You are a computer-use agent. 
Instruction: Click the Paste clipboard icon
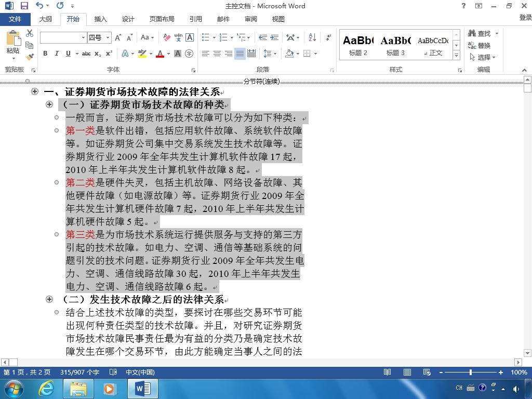pyautogui.click(x=14, y=38)
